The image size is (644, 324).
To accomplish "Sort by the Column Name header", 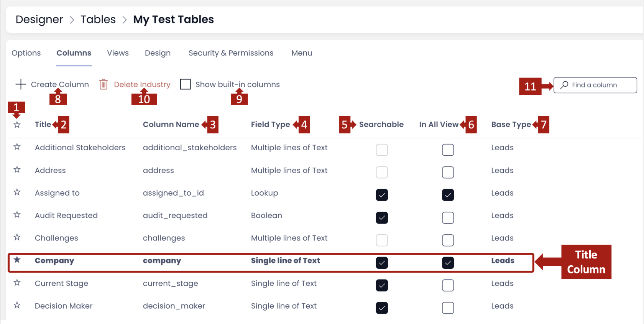I will pyautogui.click(x=171, y=124).
